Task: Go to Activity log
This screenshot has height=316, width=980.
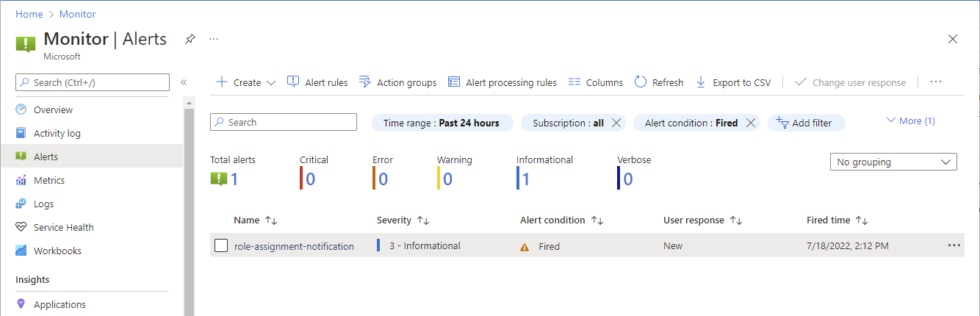Action: 57,133
